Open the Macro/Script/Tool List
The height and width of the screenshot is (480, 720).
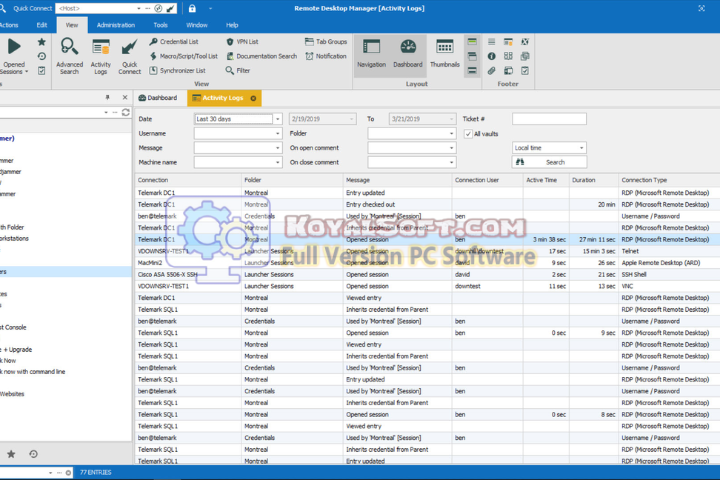183,56
